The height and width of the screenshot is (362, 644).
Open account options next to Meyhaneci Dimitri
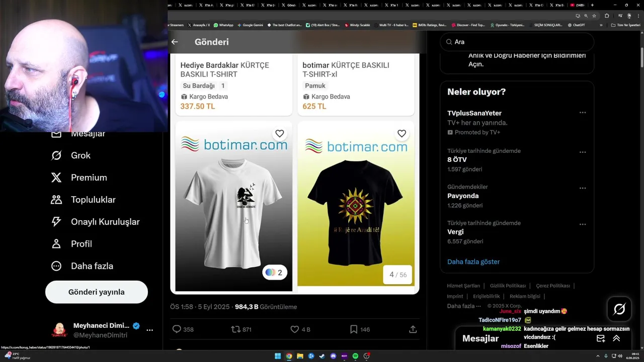(149, 330)
